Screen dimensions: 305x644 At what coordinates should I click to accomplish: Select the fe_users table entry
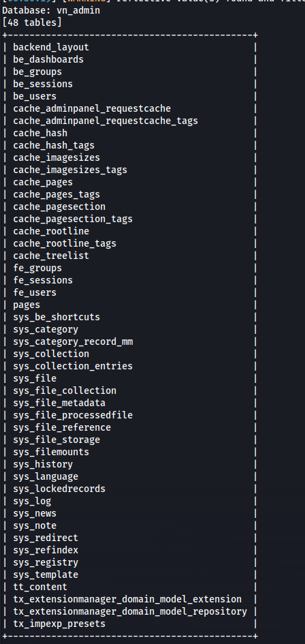(35, 292)
